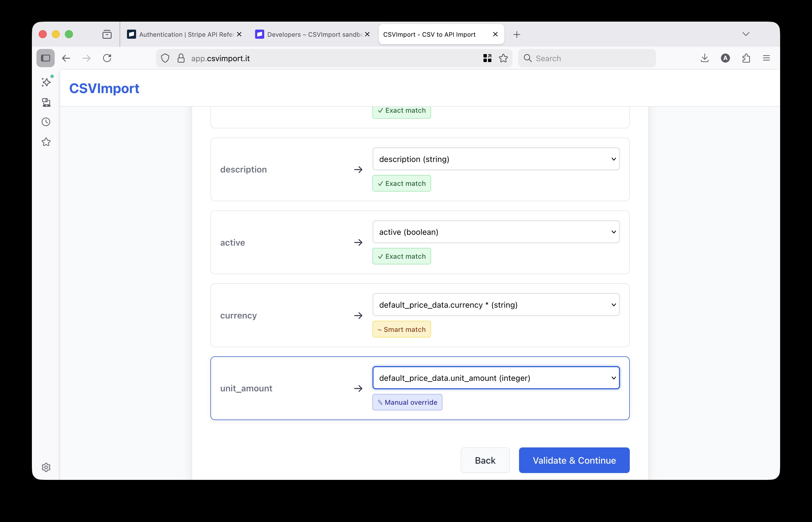Open synced tabs in the sidebar
Image resolution: width=812 pixels, height=522 pixels.
click(x=46, y=103)
